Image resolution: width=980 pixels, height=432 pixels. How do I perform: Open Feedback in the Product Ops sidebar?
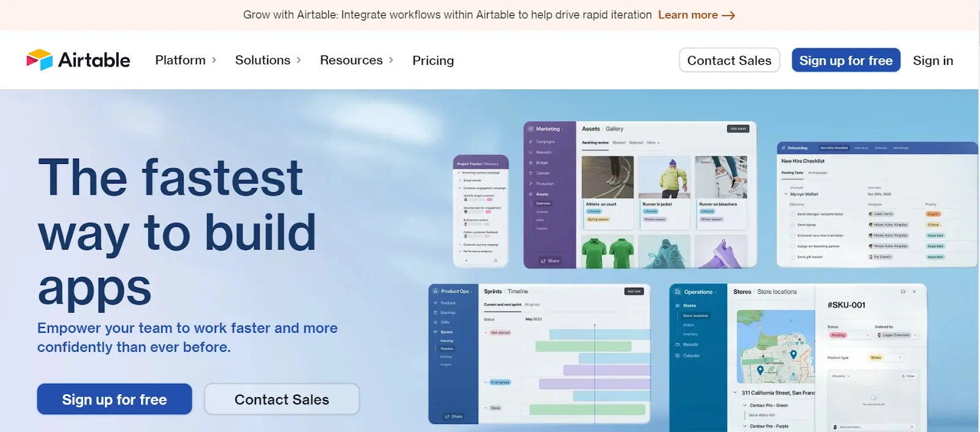click(445, 303)
